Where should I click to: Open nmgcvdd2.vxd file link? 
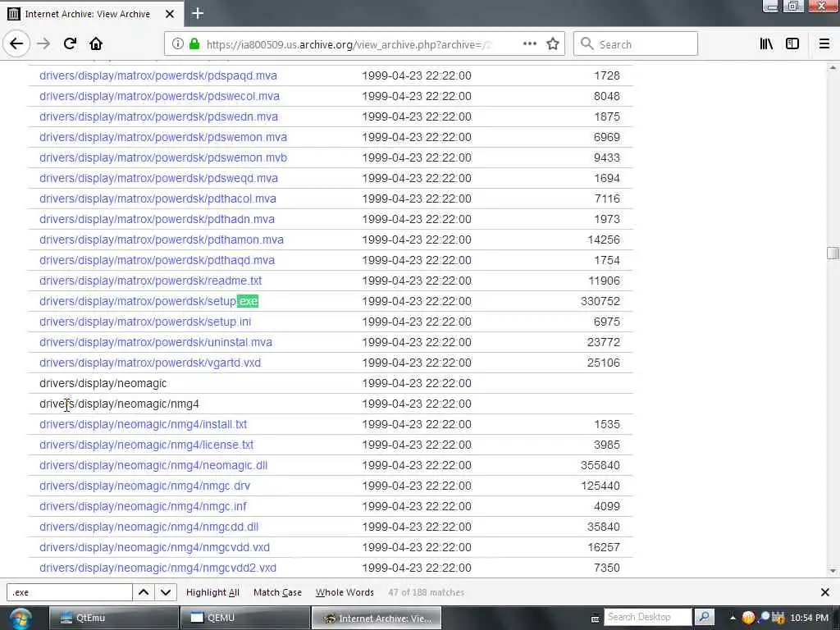tap(158, 568)
